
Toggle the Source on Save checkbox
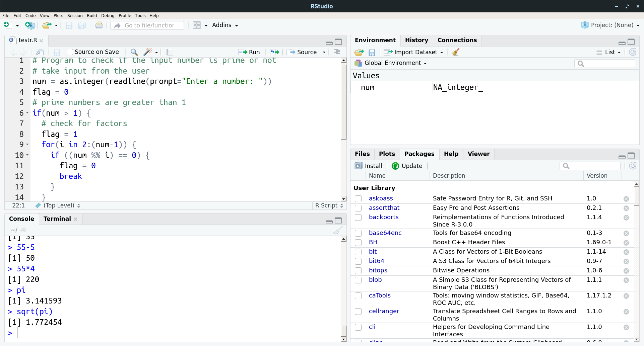pos(70,52)
